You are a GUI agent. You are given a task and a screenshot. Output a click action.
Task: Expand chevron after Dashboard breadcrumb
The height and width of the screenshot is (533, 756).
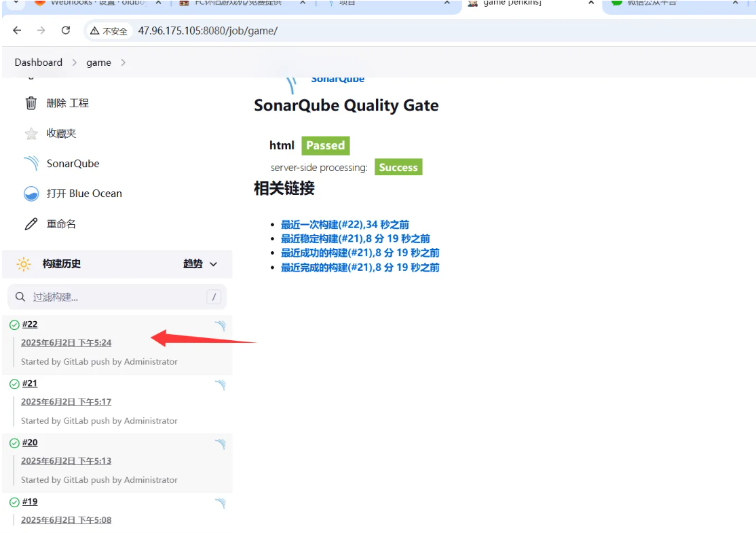pos(74,62)
